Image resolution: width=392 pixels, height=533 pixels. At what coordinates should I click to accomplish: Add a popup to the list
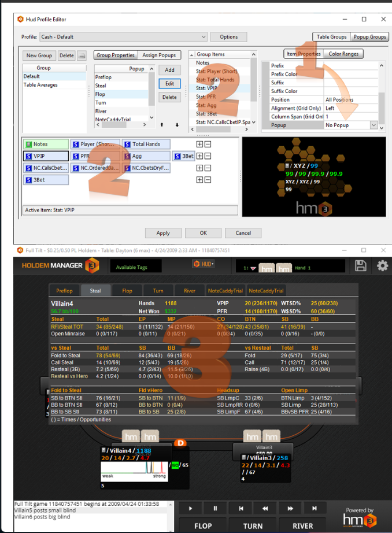[x=169, y=70]
